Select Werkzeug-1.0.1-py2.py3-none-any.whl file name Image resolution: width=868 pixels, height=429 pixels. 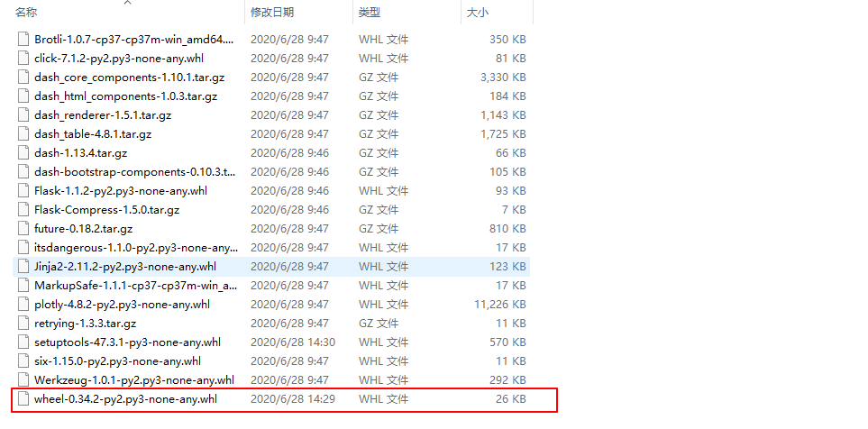[134, 379]
